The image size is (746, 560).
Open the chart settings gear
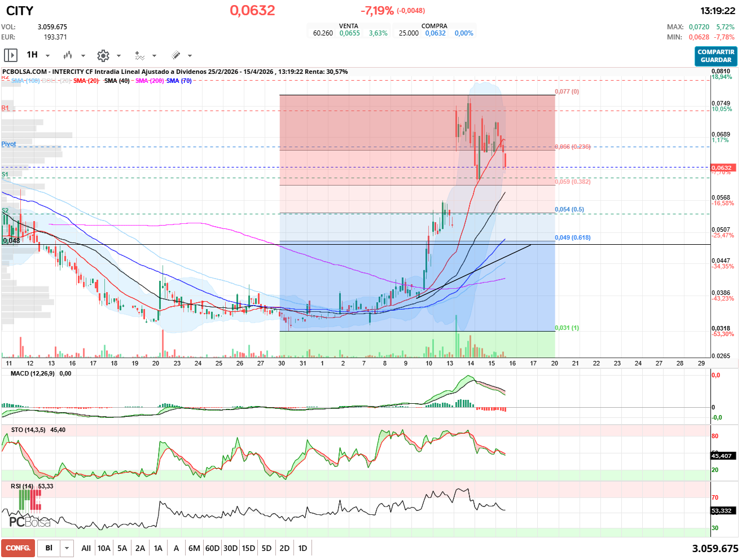click(x=103, y=55)
